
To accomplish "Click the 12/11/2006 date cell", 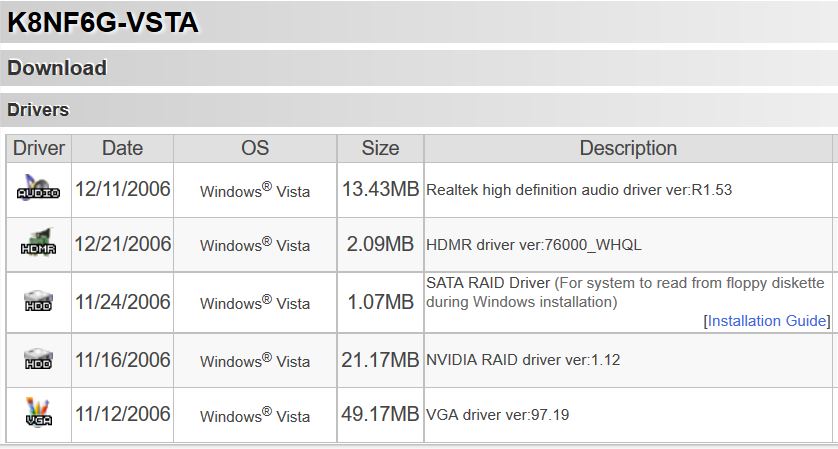I will click(x=122, y=189).
